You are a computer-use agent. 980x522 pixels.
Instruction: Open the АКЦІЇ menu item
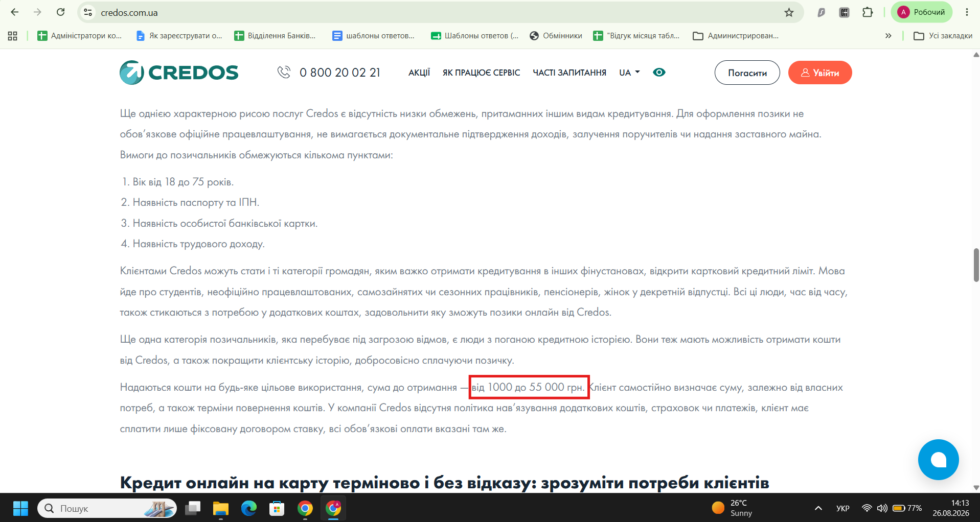419,73
